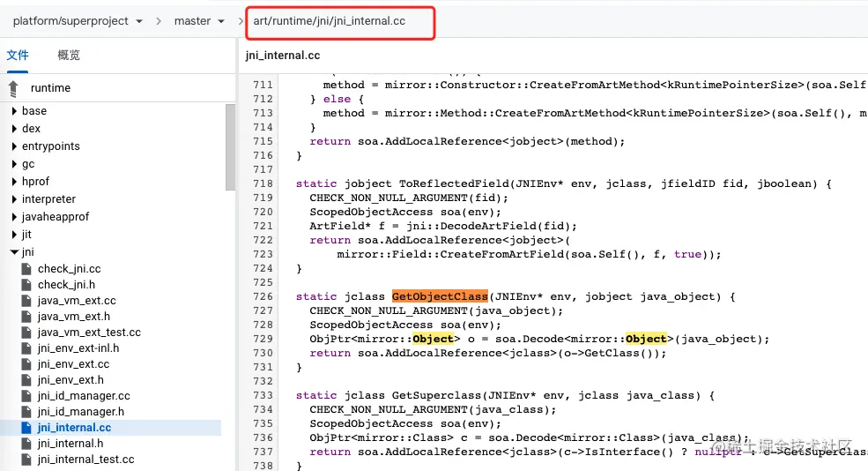This screenshot has width=868, height=471.
Task: Open the master branch dropdown
Action: 199,21
